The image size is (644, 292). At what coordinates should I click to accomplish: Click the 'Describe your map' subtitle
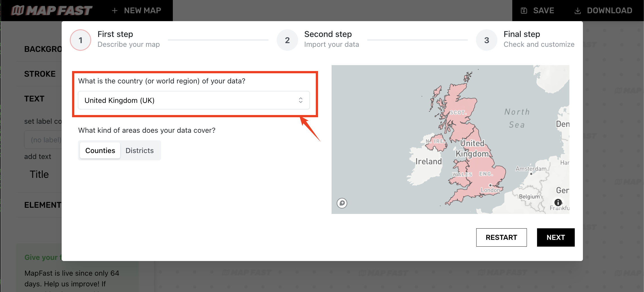coord(129,45)
